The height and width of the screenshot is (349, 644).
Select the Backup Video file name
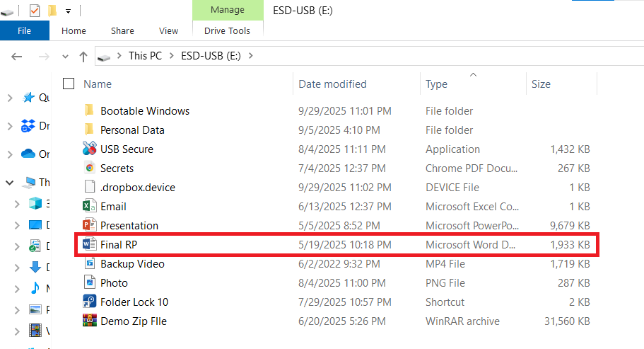(132, 264)
